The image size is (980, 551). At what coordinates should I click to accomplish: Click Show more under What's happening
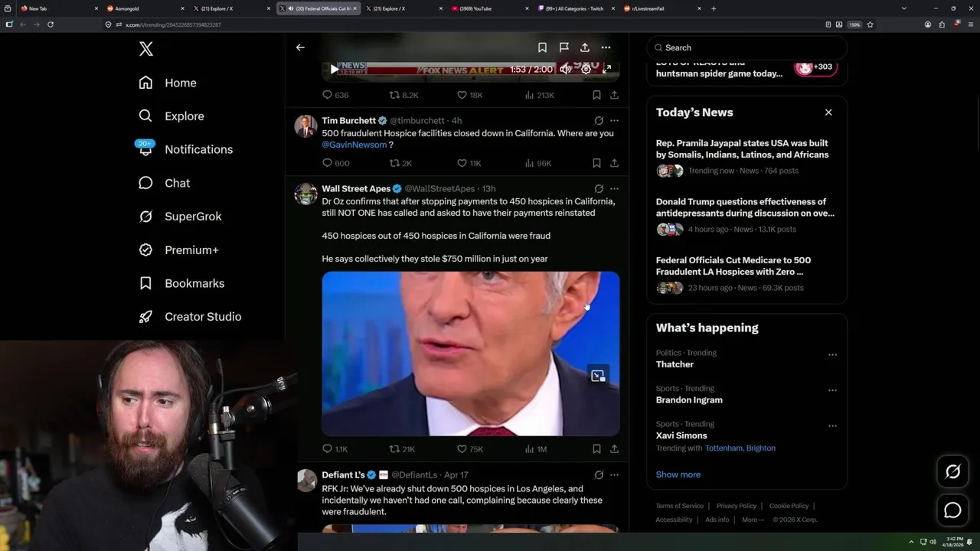point(678,474)
